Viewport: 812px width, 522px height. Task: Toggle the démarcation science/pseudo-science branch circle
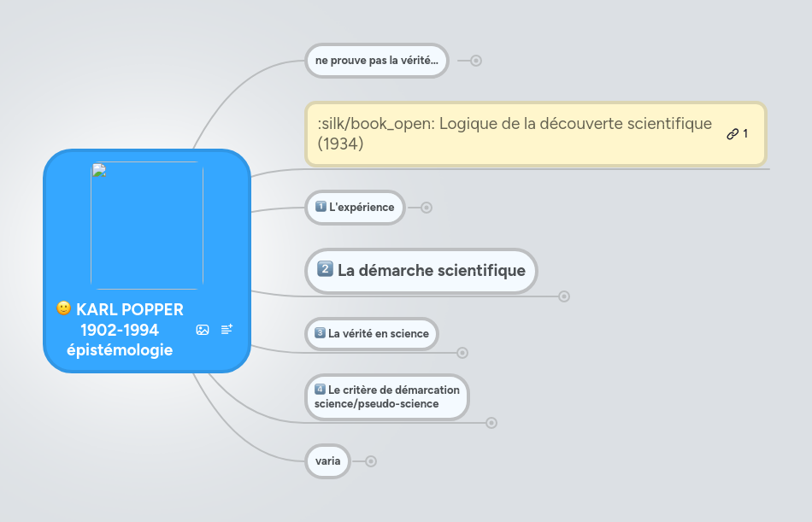coord(491,422)
